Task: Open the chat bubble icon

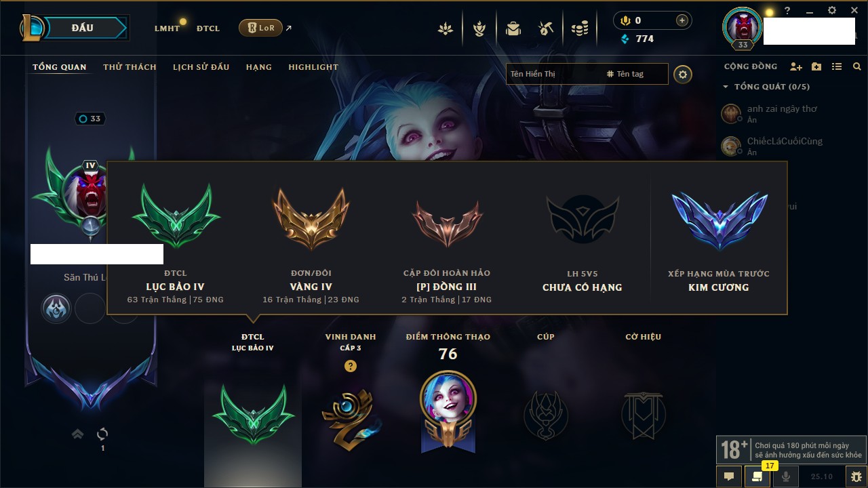Action: click(729, 476)
